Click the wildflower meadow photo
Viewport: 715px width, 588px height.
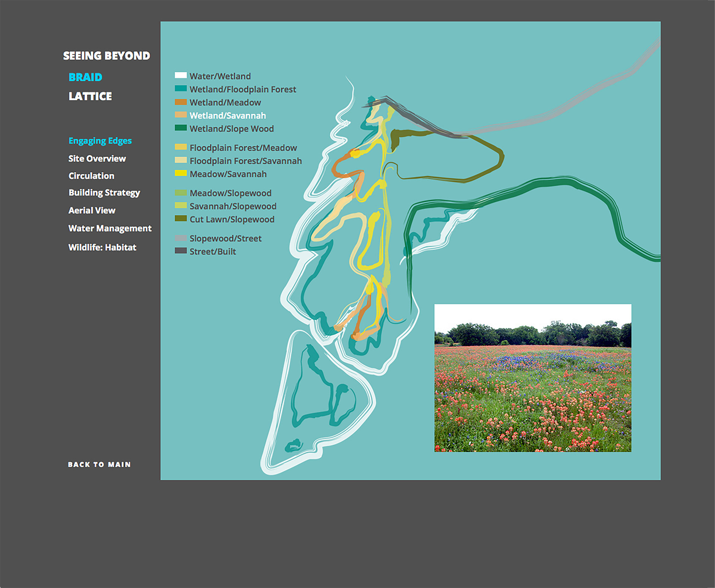533,378
